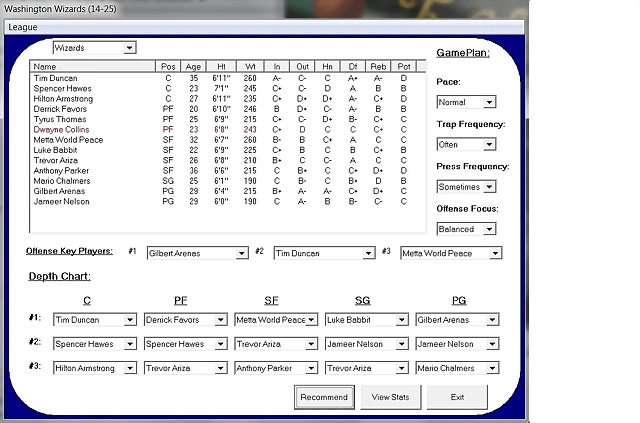This screenshot has height=423, width=640.
Task: Select Tyrus Thomas roster row
Action: pos(228,119)
